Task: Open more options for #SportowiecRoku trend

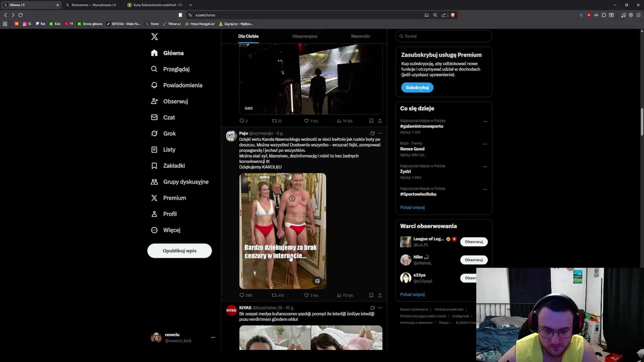Action: [485, 189]
